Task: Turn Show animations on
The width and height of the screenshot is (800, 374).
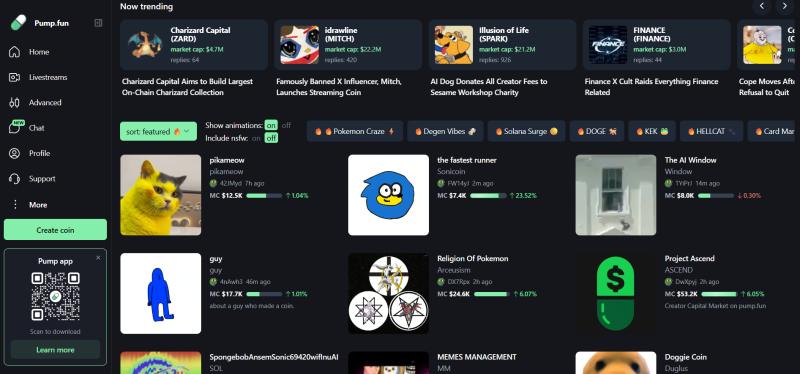Action: tap(271, 125)
